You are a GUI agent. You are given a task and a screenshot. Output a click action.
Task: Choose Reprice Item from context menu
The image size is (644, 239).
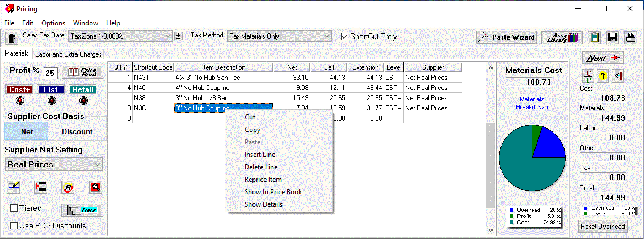tap(279, 179)
